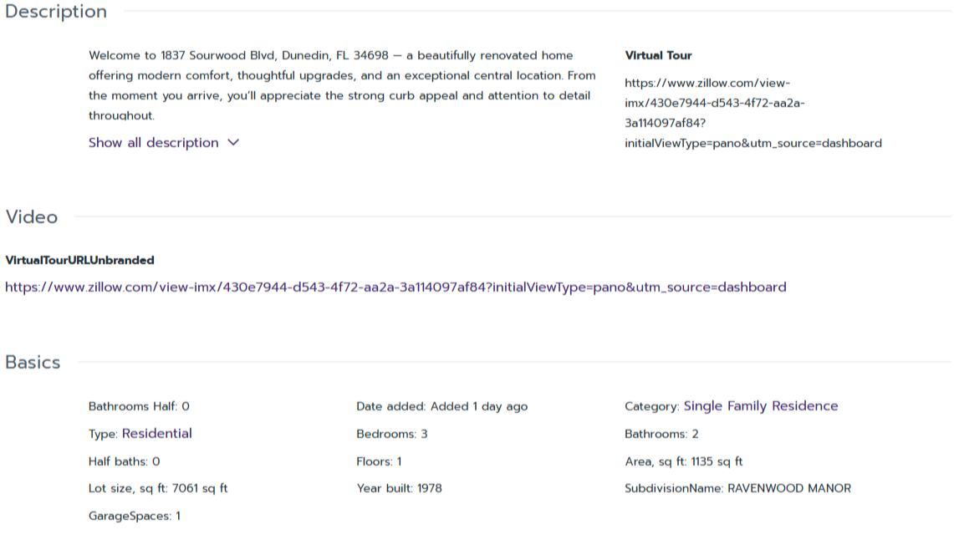Expand the Show all description link

(x=154, y=143)
